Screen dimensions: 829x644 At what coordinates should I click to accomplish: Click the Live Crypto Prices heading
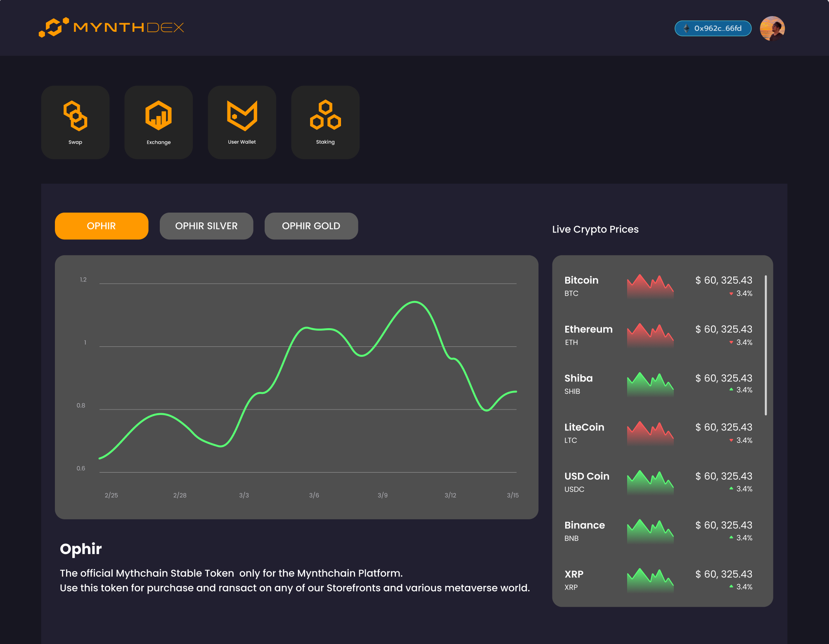coord(595,229)
